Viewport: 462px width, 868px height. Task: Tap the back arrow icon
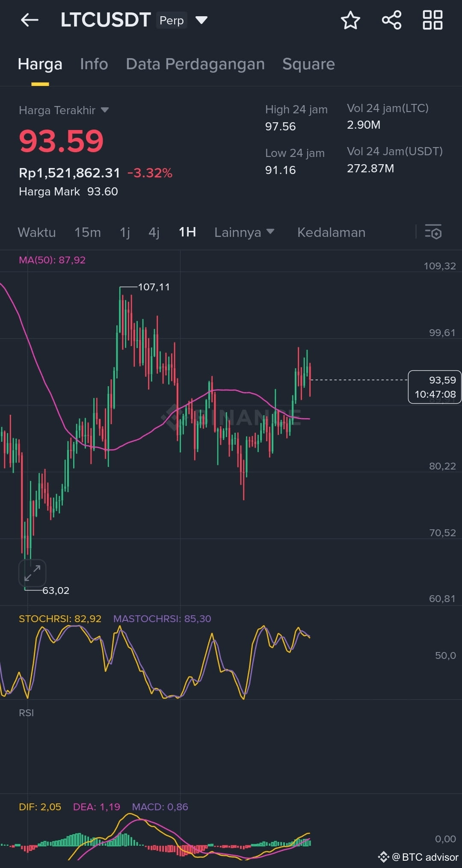coord(30,20)
